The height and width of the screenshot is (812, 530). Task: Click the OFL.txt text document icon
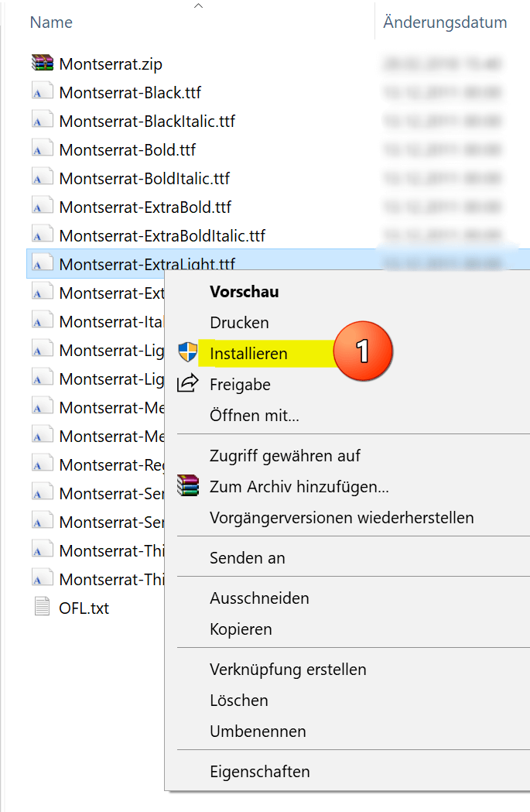pyautogui.click(x=42, y=608)
